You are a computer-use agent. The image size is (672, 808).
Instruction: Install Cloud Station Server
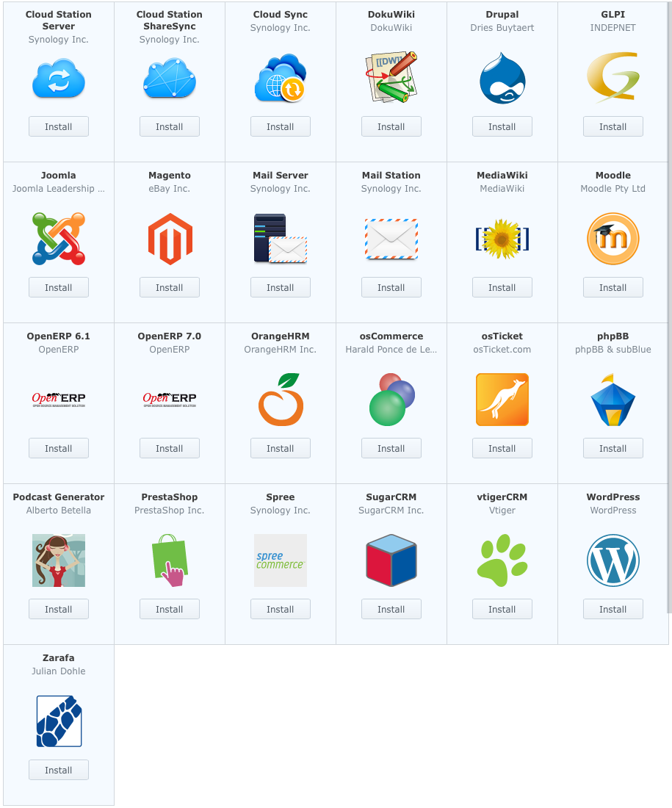[x=59, y=127]
